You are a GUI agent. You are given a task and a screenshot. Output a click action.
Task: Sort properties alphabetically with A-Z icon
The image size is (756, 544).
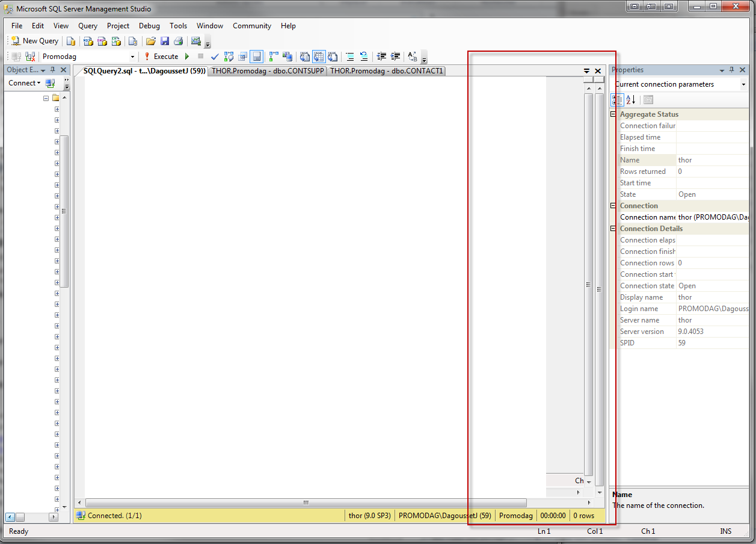coord(630,100)
